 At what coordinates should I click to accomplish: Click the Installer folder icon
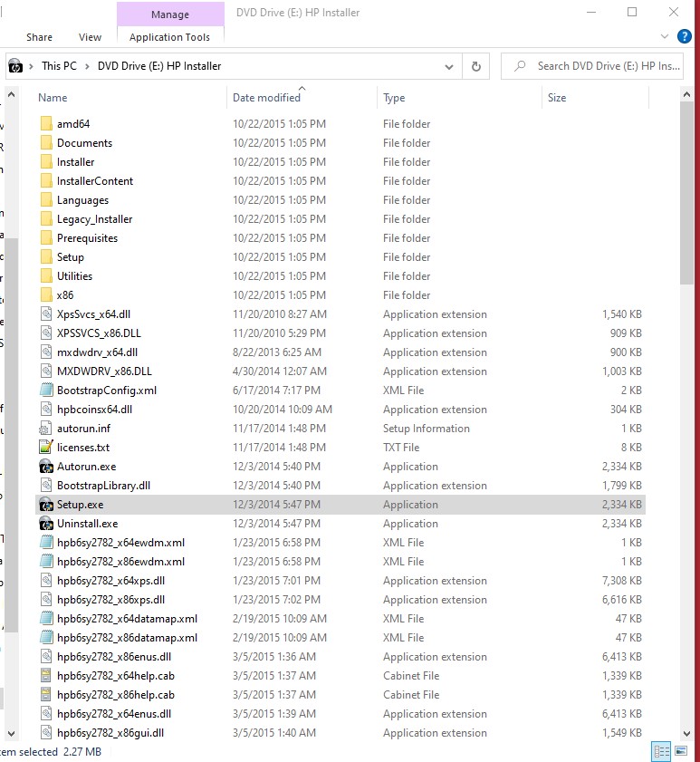click(x=46, y=161)
